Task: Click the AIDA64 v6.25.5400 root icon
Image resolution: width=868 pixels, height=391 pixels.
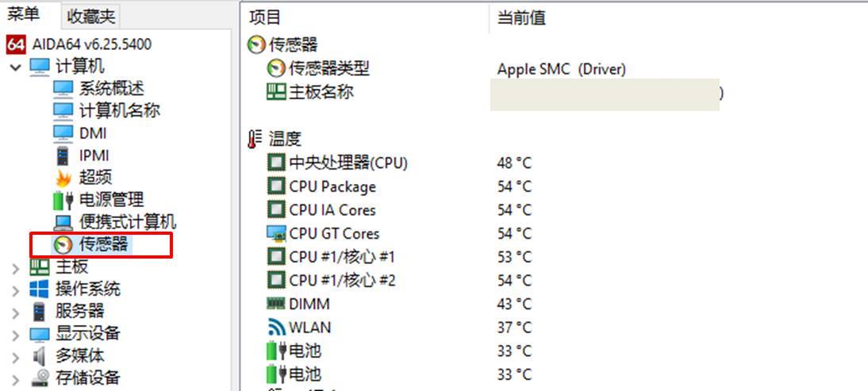Action: (16, 44)
